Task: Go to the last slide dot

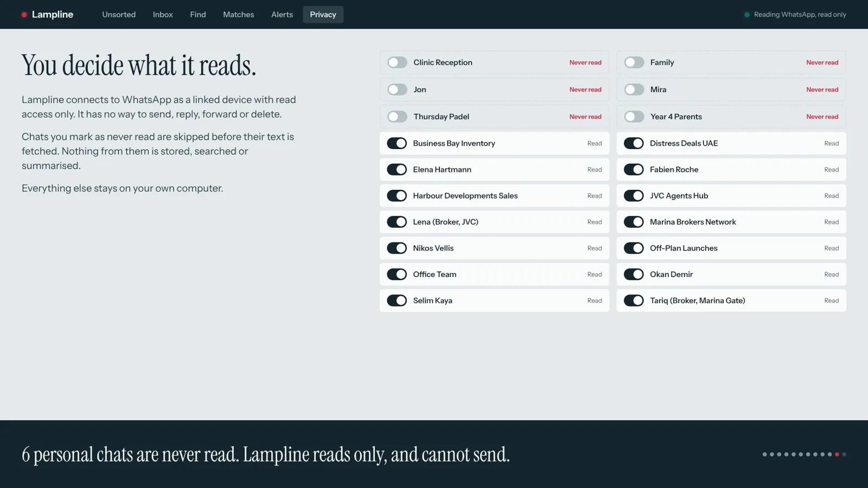Action: tap(844, 454)
